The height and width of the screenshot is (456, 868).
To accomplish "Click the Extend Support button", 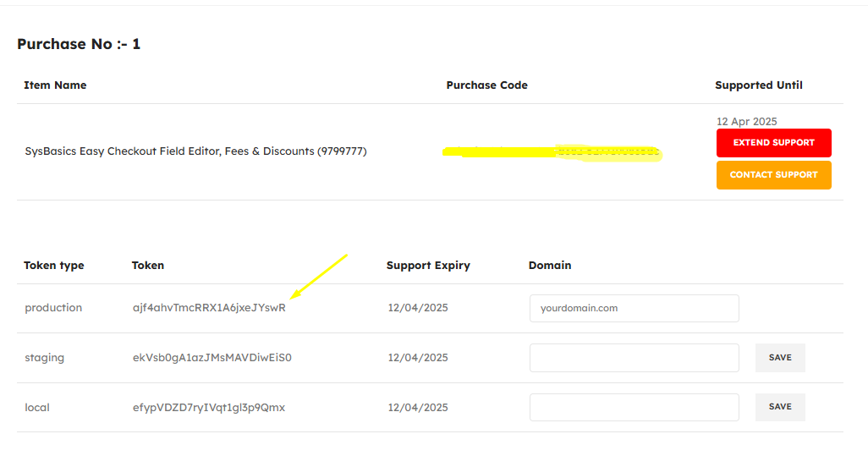I will tap(773, 143).
